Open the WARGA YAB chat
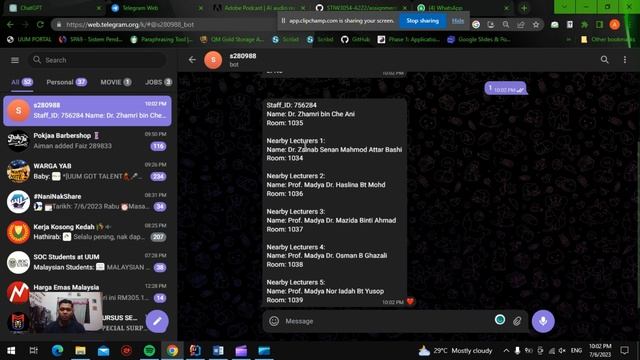The height and width of the screenshot is (360, 640). 87,171
